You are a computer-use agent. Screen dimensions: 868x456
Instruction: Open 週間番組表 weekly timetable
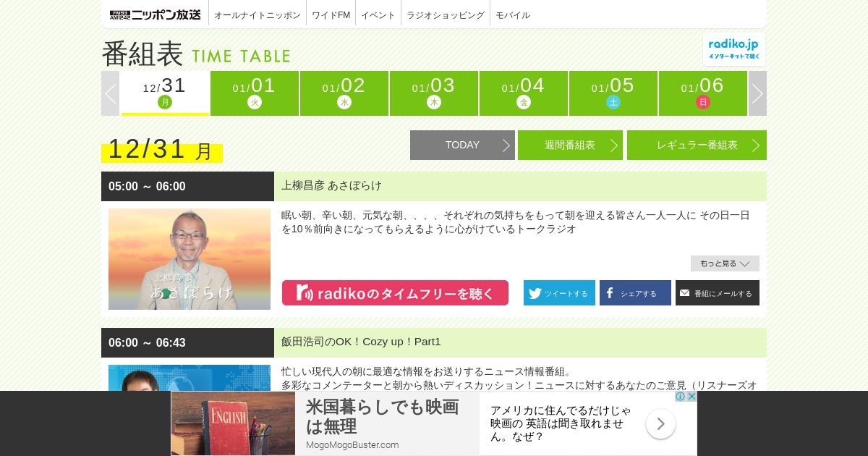pyautogui.click(x=570, y=145)
